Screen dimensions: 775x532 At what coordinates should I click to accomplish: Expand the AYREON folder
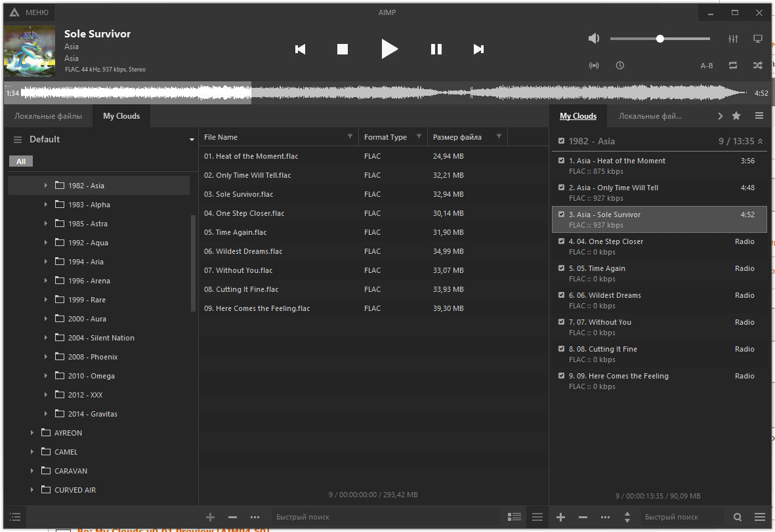(x=31, y=433)
